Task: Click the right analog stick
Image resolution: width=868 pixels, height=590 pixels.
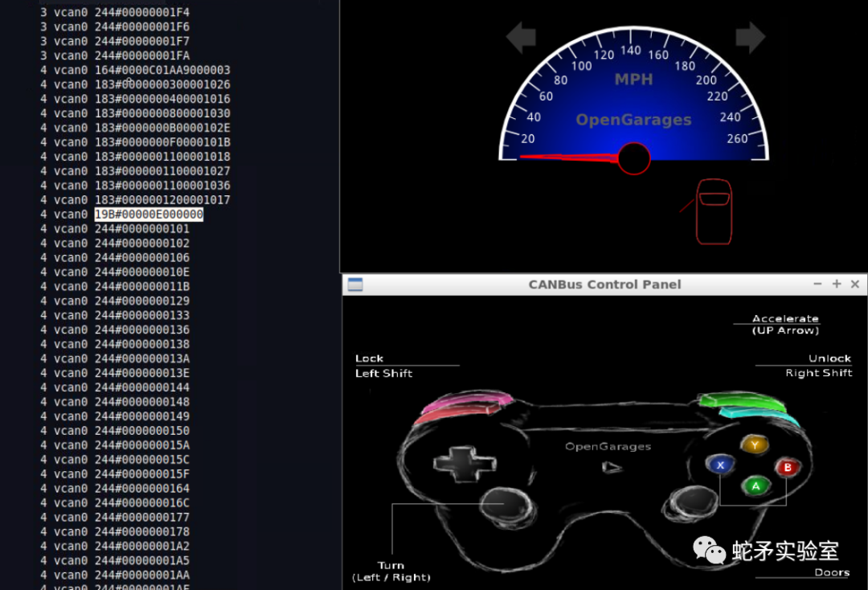Action: click(691, 502)
